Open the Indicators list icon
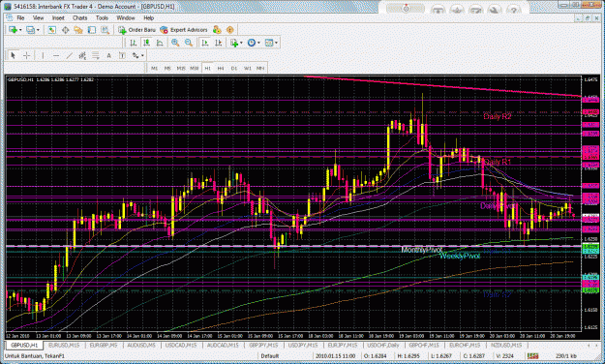The image size is (605, 364). (x=234, y=43)
